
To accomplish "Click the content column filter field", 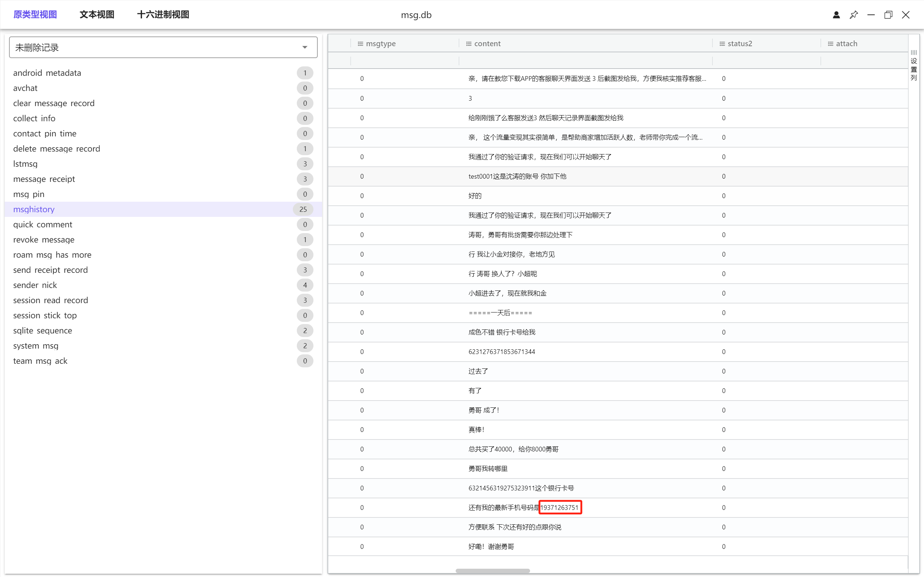I will tap(585, 60).
